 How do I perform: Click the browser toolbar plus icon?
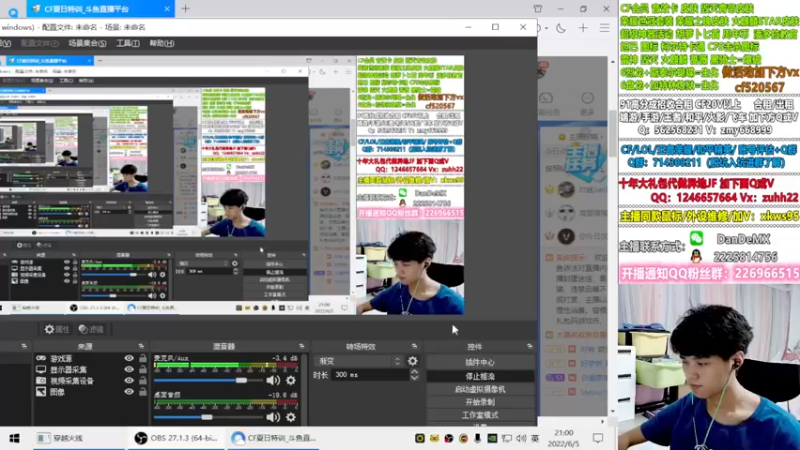click(583, 28)
